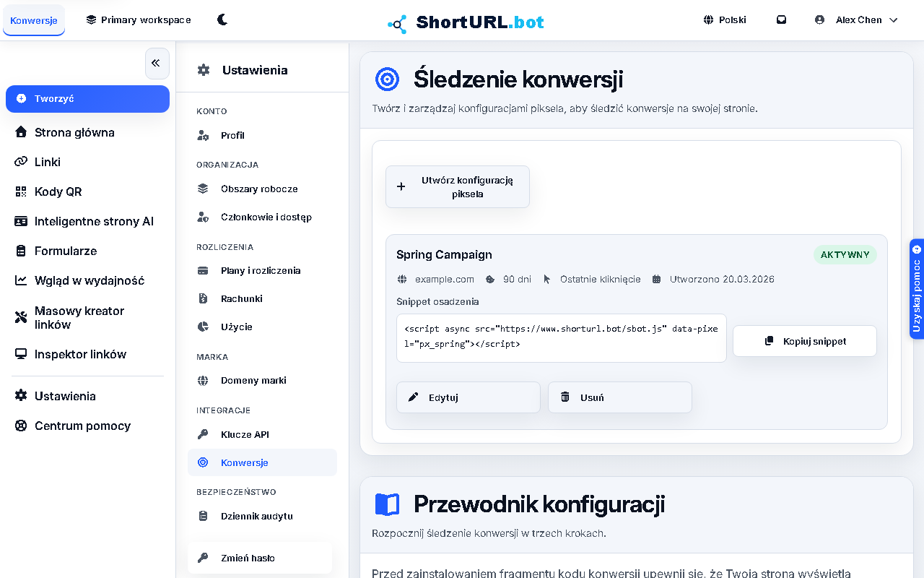The width and height of the screenshot is (924, 578).
Task: Click the ID card icon for Inteligentne strony
Action: (x=21, y=221)
